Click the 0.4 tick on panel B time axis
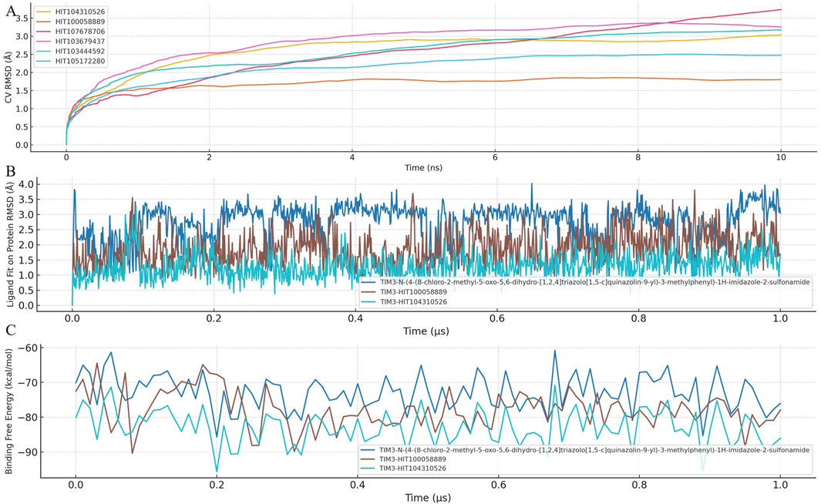 click(x=355, y=318)
